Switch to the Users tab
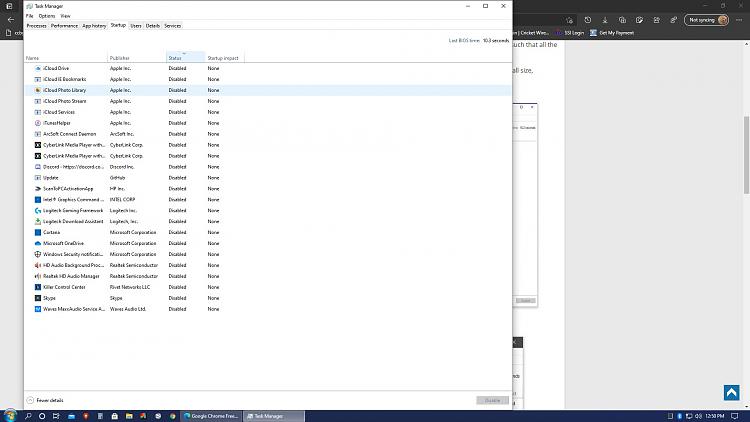750x422 pixels. click(x=136, y=26)
